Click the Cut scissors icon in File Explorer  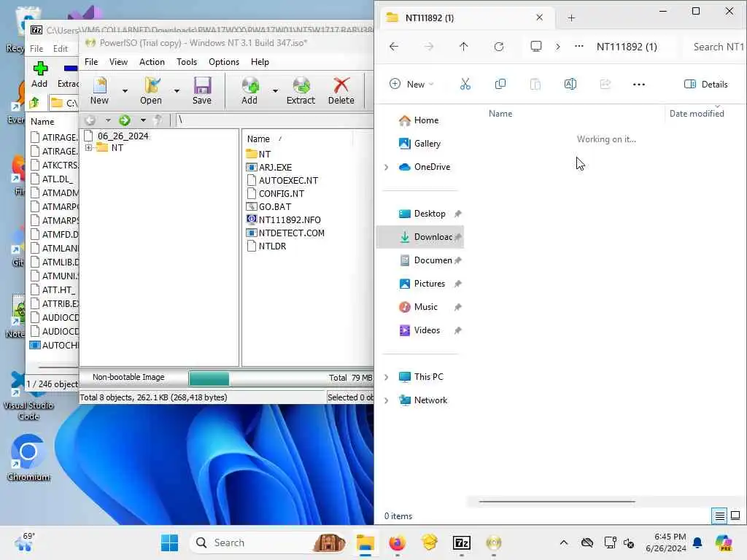click(x=465, y=85)
